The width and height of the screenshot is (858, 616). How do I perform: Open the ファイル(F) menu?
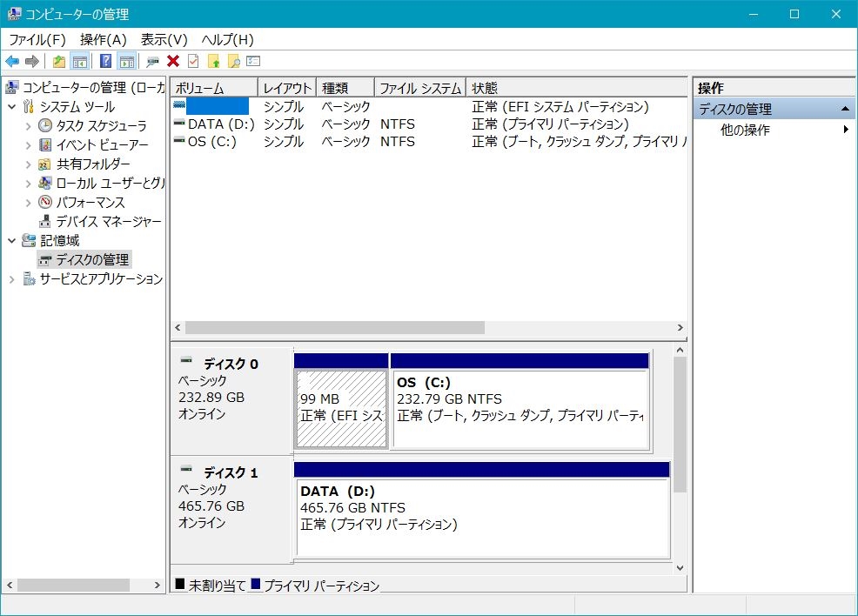click(37, 40)
